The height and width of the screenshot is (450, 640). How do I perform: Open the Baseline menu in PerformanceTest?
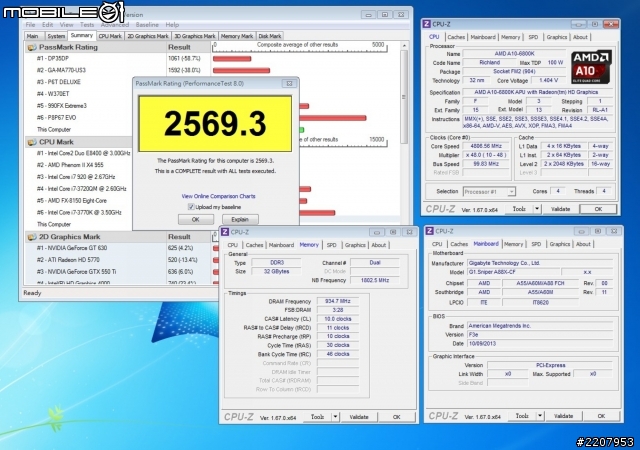coord(147,25)
